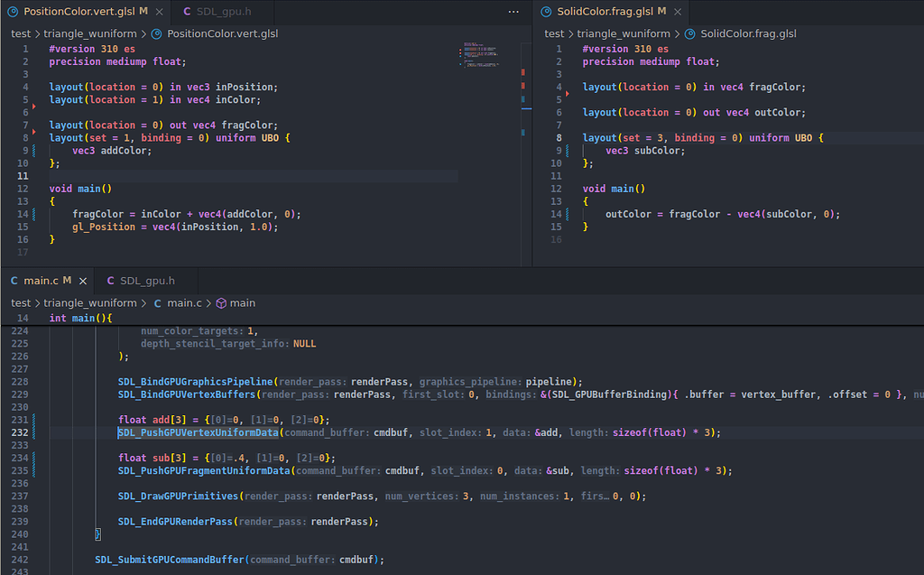924x575 pixels.
Task: Click the GLSL icon on SolidColor.frag.glsl tab
Action: pos(548,12)
